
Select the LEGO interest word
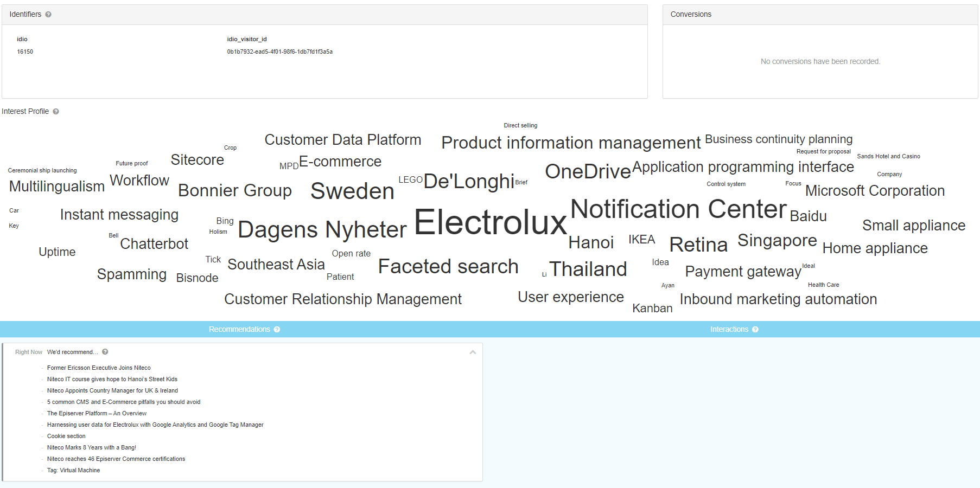(x=410, y=180)
